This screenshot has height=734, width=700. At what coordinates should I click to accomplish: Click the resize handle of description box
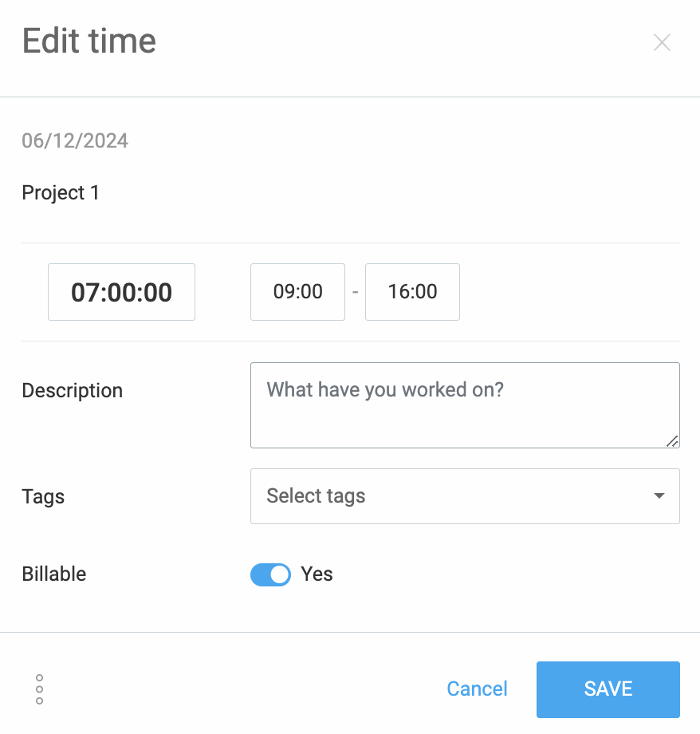click(674, 442)
